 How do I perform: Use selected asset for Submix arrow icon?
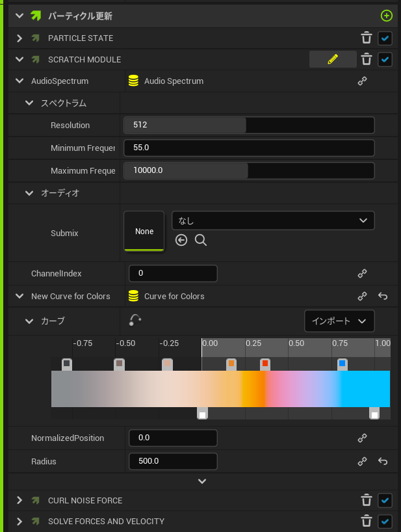coord(181,240)
